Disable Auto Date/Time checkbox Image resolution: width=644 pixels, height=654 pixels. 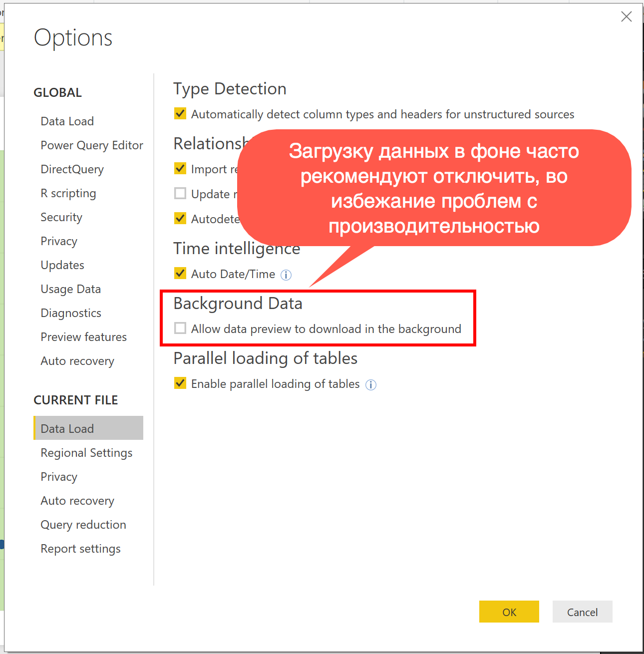180,274
